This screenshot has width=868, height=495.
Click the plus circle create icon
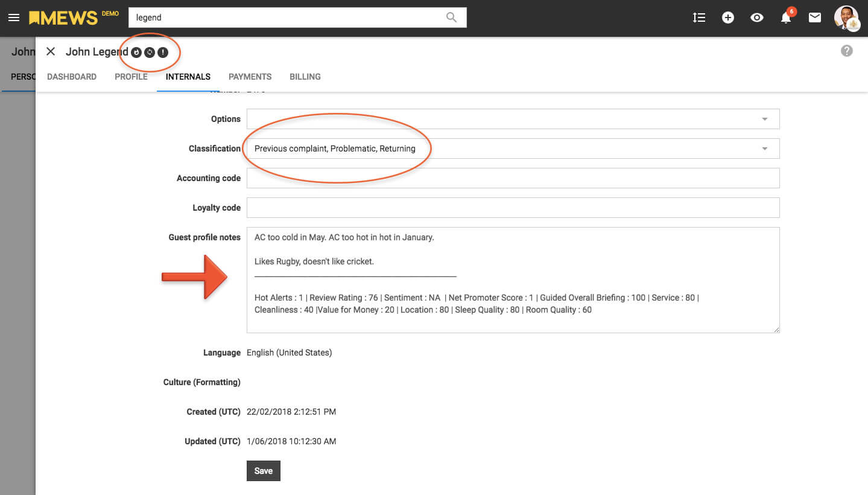pos(728,18)
